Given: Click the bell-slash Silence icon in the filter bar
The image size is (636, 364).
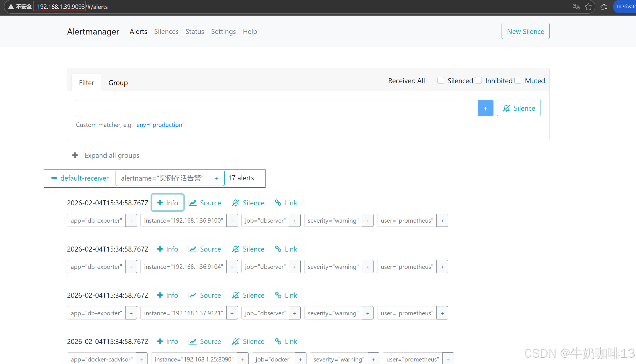Looking at the screenshot, I should click(506, 108).
